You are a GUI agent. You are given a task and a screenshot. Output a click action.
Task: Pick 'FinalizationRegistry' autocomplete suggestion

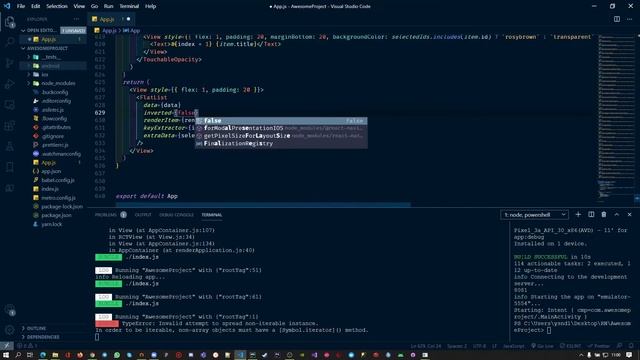(281, 143)
